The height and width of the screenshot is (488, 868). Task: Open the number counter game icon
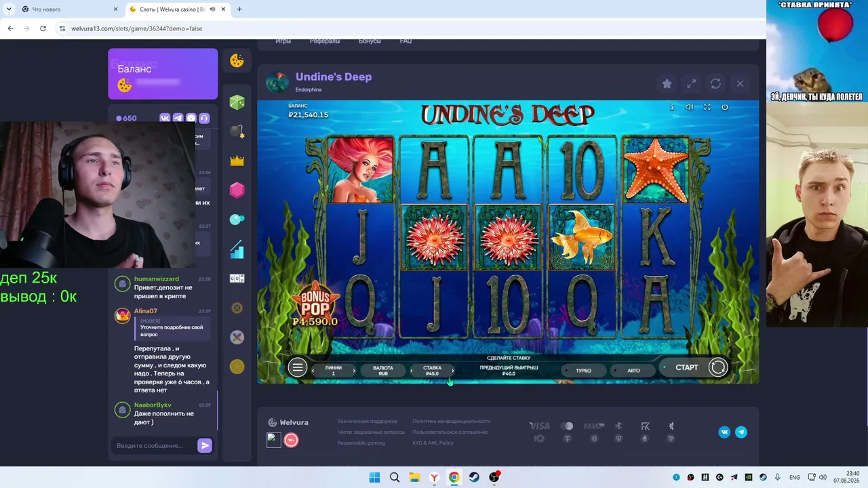[x=237, y=279]
